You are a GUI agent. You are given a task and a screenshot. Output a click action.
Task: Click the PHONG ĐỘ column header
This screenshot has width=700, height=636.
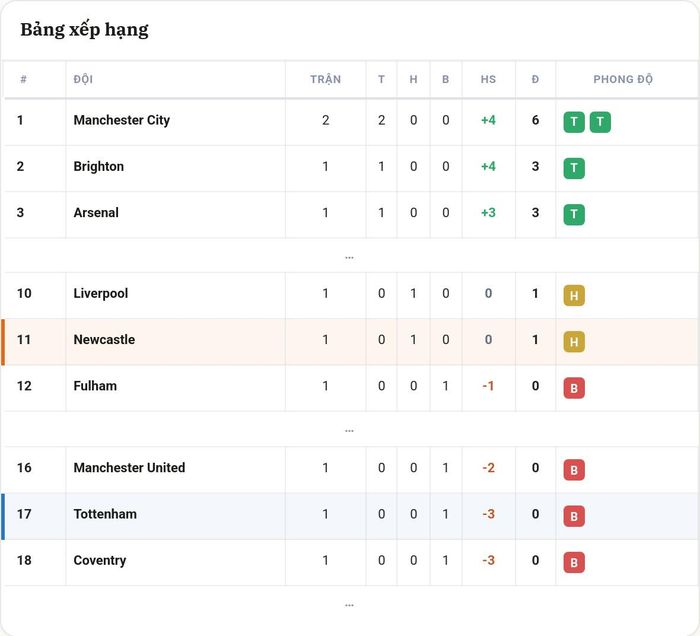point(623,79)
